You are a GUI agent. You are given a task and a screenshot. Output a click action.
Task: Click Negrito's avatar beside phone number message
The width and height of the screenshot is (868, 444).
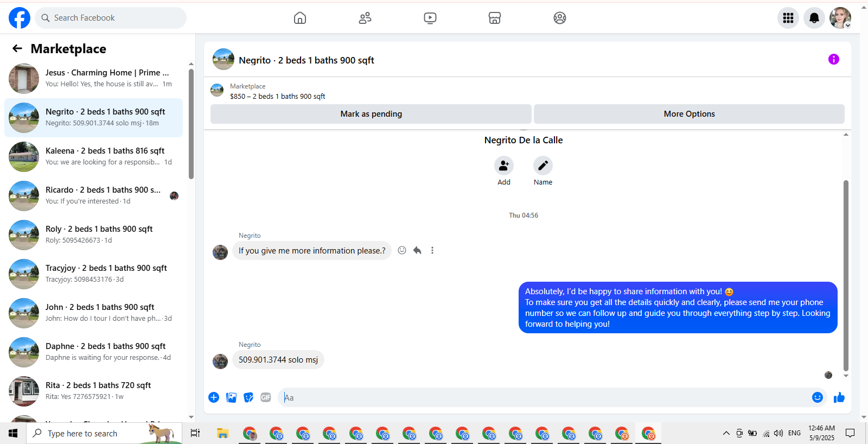pos(220,361)
